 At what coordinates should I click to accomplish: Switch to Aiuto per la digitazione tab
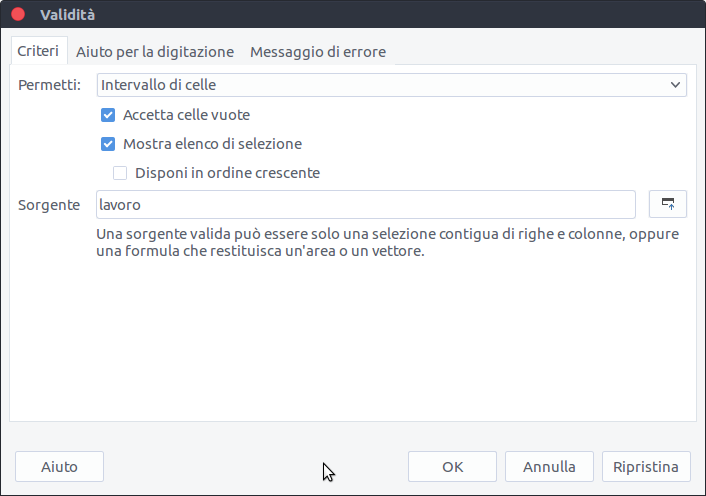pyautogui.click(x=155, y=52)
